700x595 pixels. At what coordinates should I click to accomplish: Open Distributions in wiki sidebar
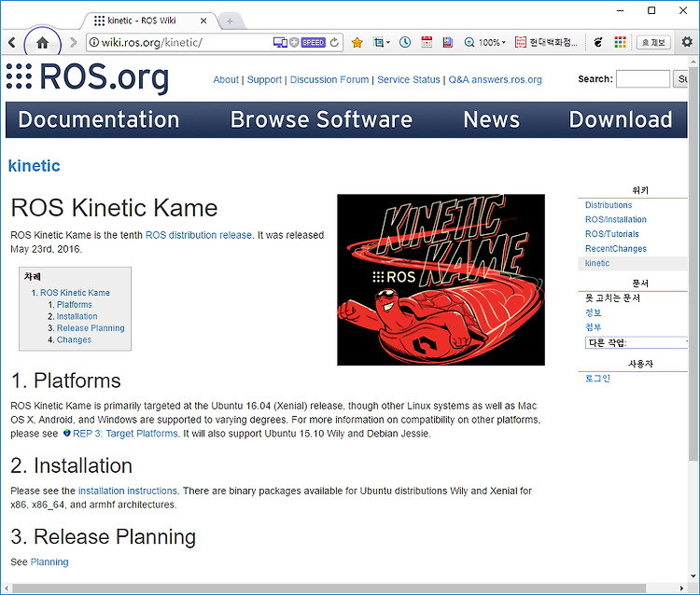[609, 205]
